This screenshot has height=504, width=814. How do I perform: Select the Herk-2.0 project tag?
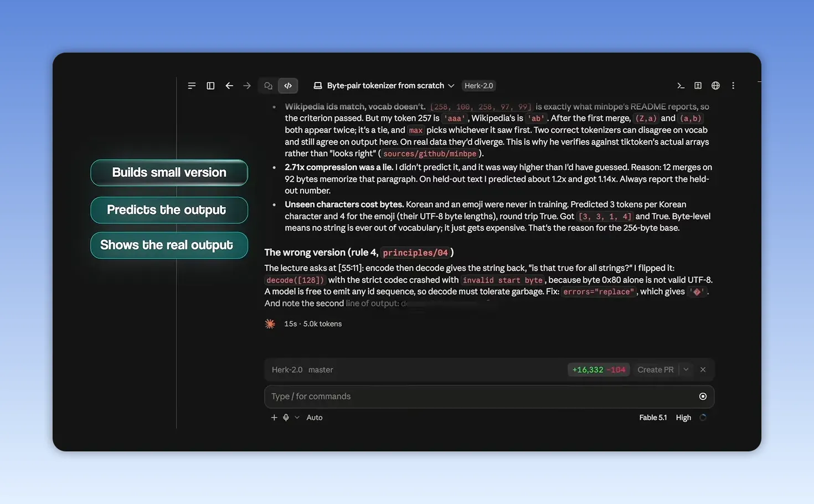tap(478, 86)
